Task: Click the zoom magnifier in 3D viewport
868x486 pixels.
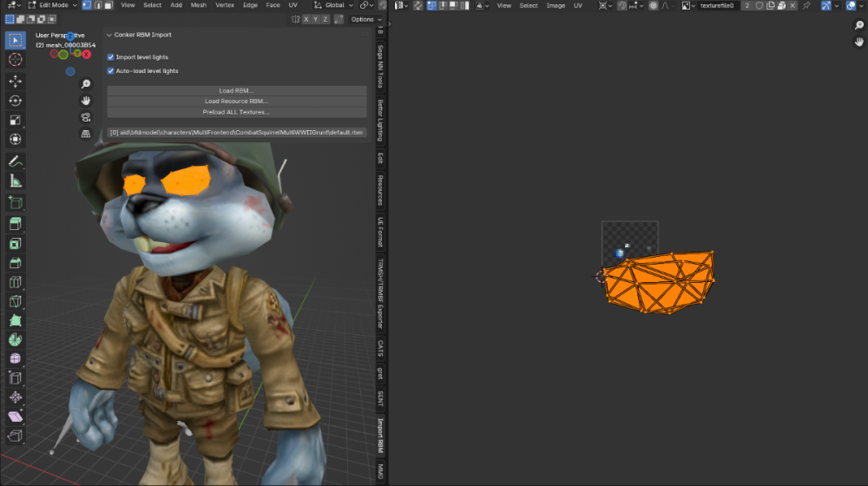Action: click(x=86, y=84)
